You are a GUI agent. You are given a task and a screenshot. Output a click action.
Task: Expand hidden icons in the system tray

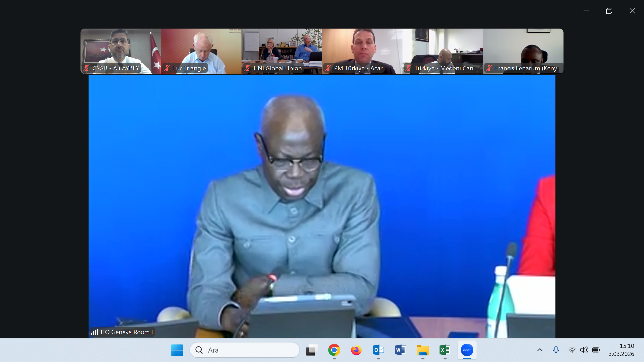tap(540, 350)
